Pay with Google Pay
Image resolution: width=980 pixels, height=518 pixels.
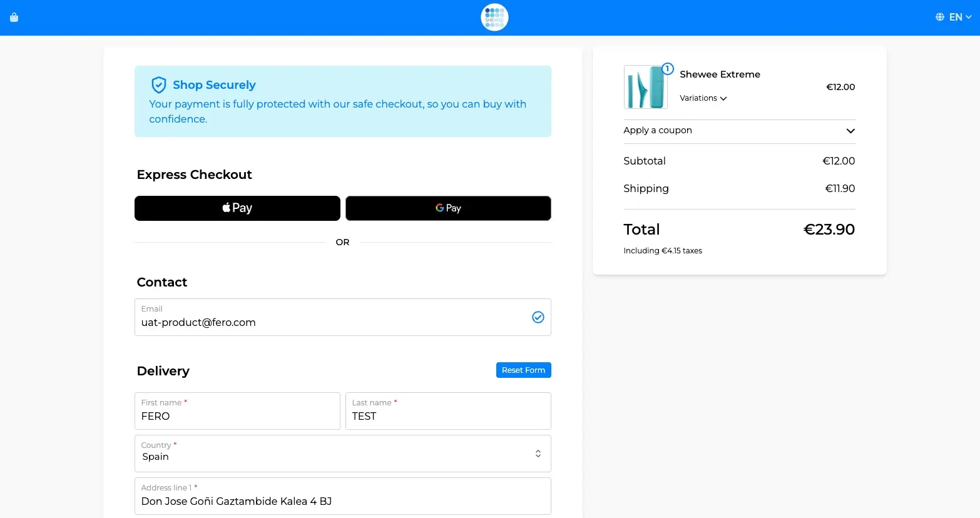[448, 208]
